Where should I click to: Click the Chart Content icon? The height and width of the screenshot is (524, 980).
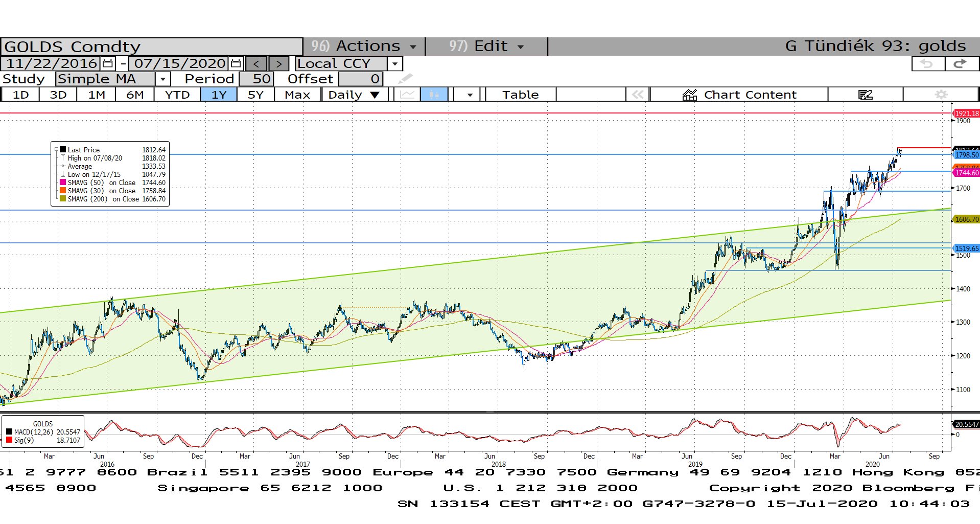(x=690, y=95)
